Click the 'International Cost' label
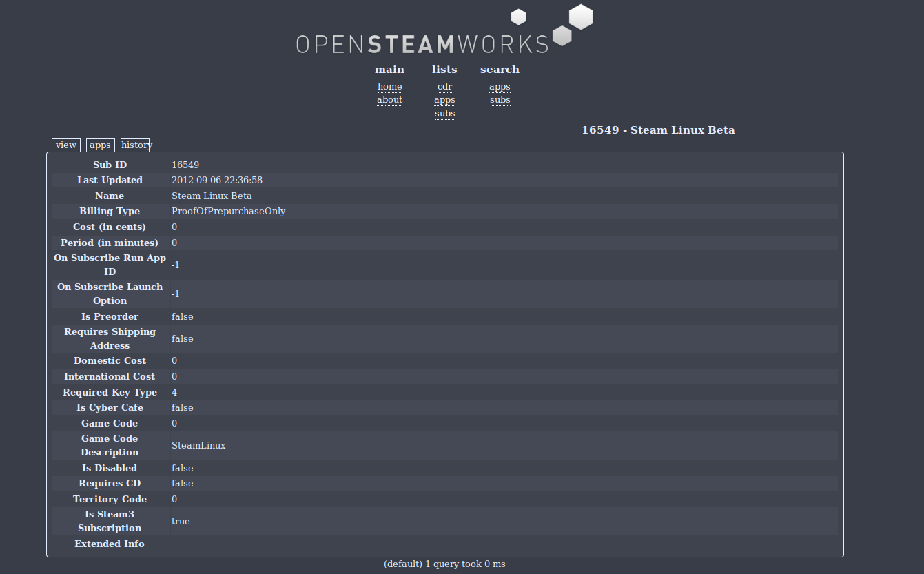This screenshot has height=574, width=924. [x=110, y=376]
